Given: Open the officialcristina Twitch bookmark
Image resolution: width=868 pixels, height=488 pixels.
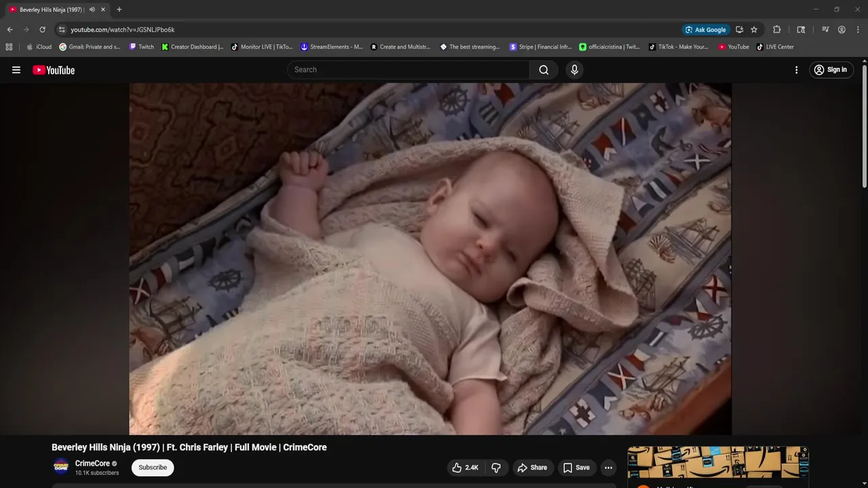Looking at the screenshot, I should pos(610,47).
